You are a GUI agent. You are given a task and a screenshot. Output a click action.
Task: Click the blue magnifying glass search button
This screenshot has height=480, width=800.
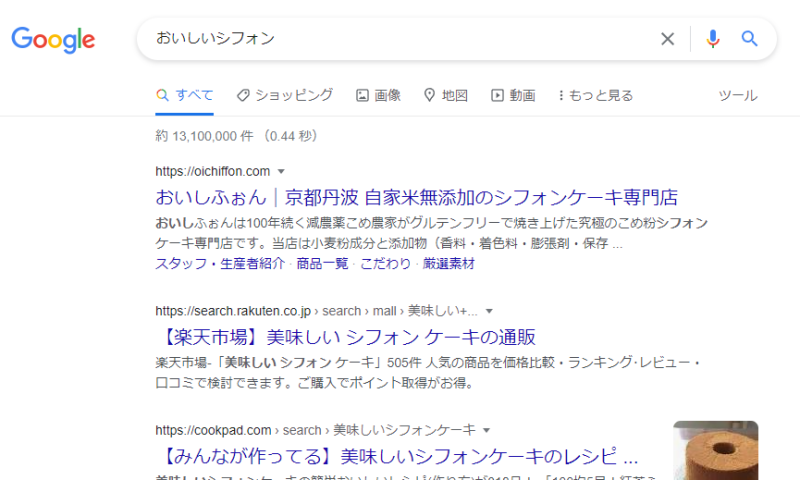pos(749,39)
